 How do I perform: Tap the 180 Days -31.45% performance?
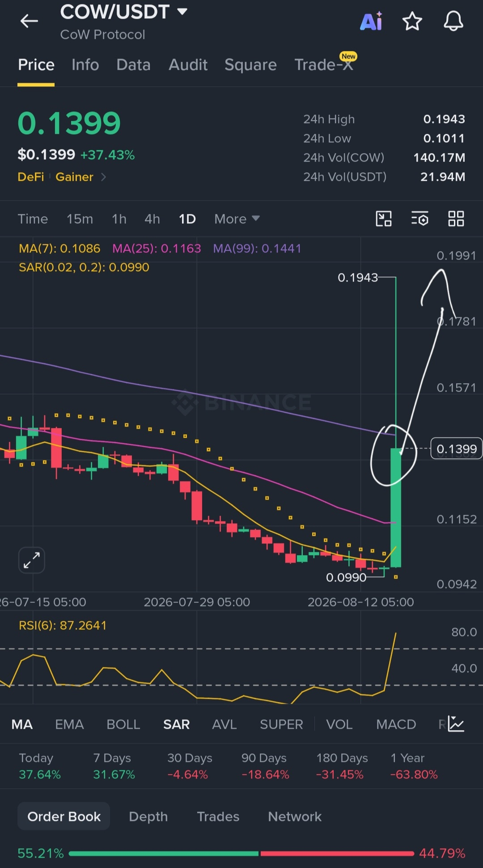[342, 766]
